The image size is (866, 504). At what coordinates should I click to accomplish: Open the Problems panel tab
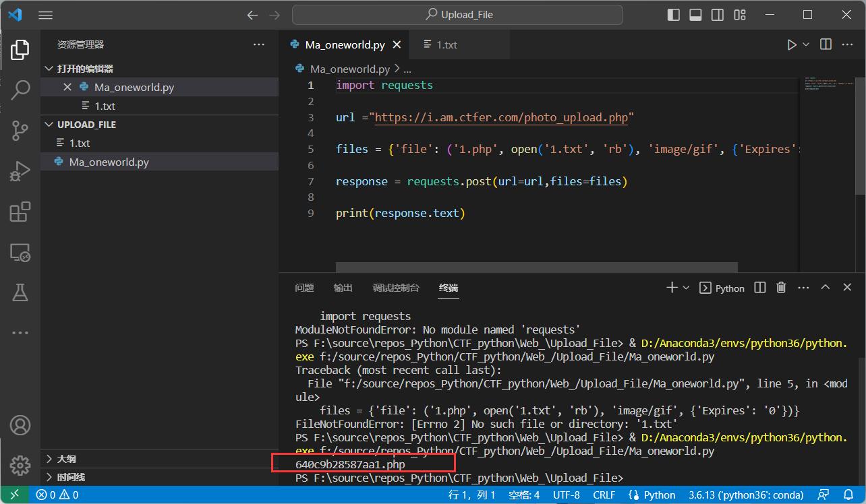point(304,288)
